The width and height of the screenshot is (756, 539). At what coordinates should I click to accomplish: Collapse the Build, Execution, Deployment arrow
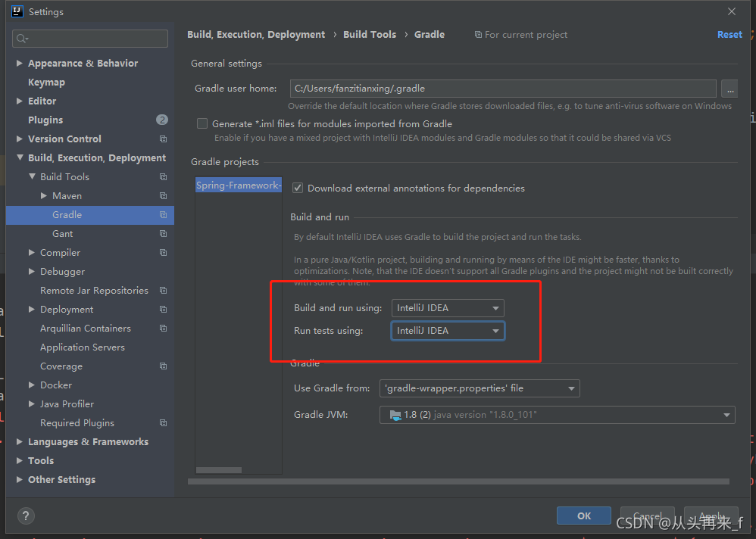(20, 157)
